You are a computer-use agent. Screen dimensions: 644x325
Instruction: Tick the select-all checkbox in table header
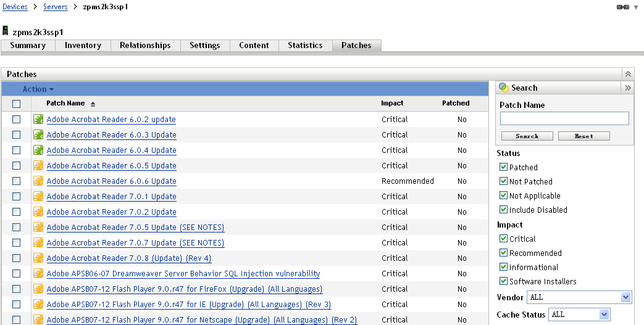pyautogui.click(x=17, y=104)
